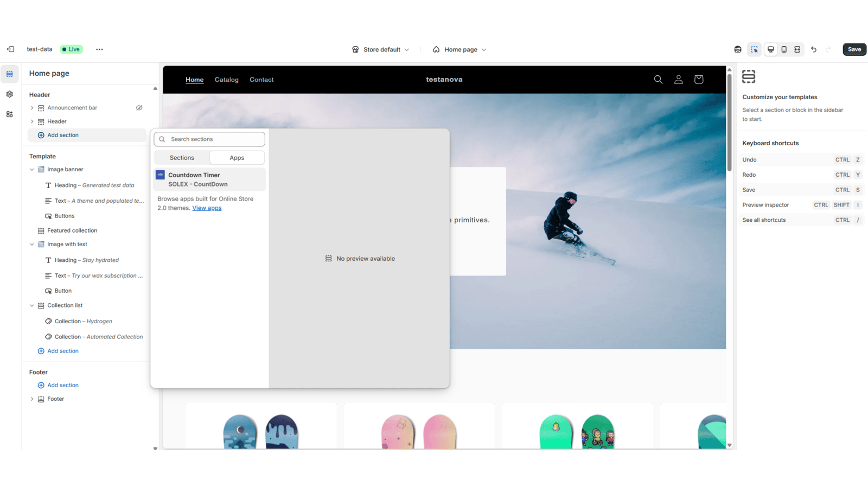The width and height of the screenshot is (868, 488).
Task: Collapse the Image banner section
Action: tap(32, 170)
